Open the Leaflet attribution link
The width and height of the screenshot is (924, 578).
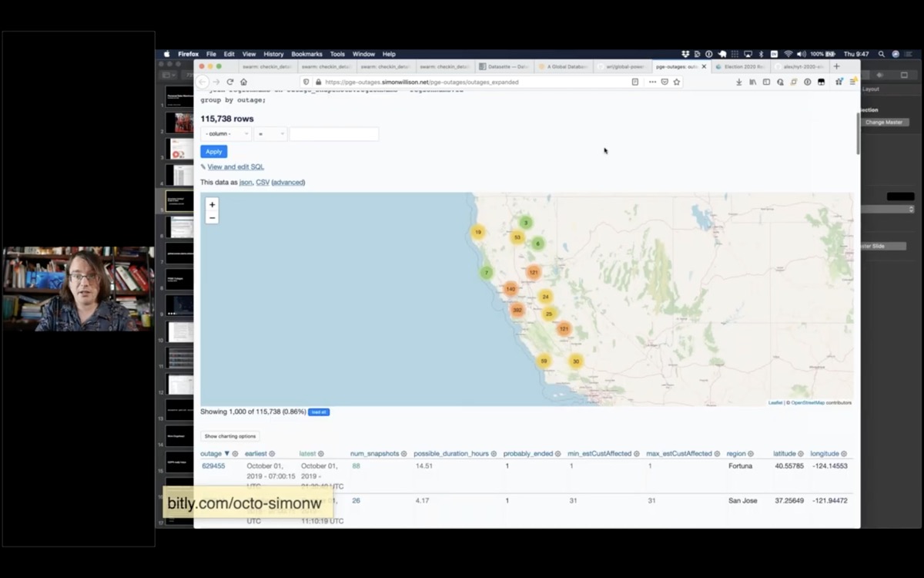[775, 402]
